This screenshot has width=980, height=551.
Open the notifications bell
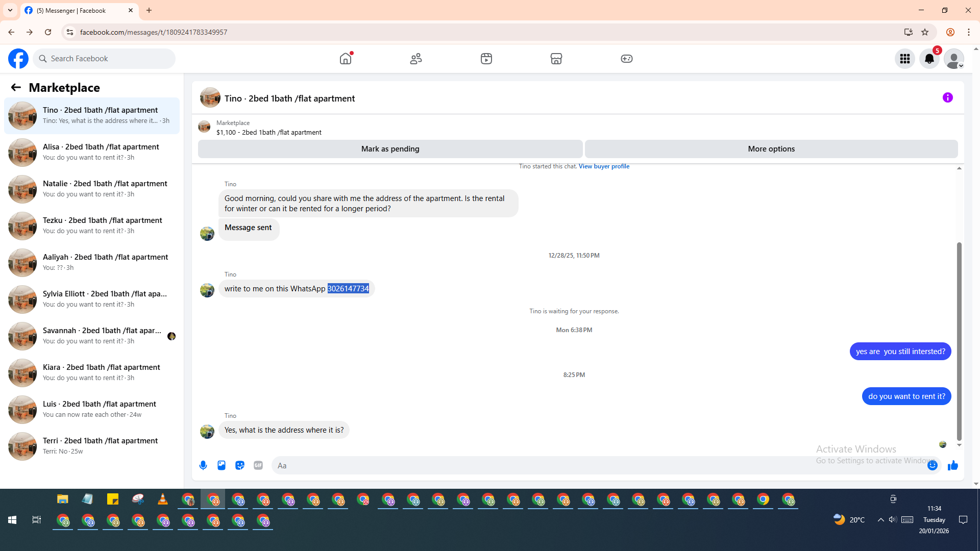(929, 59)
